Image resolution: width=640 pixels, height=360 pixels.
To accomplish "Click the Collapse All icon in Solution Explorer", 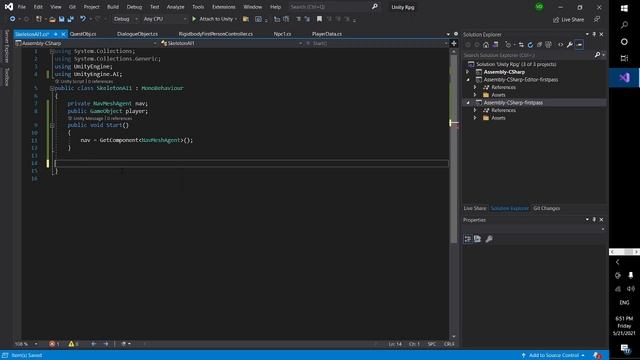I will pyautogui.click(x=539, y=45).
